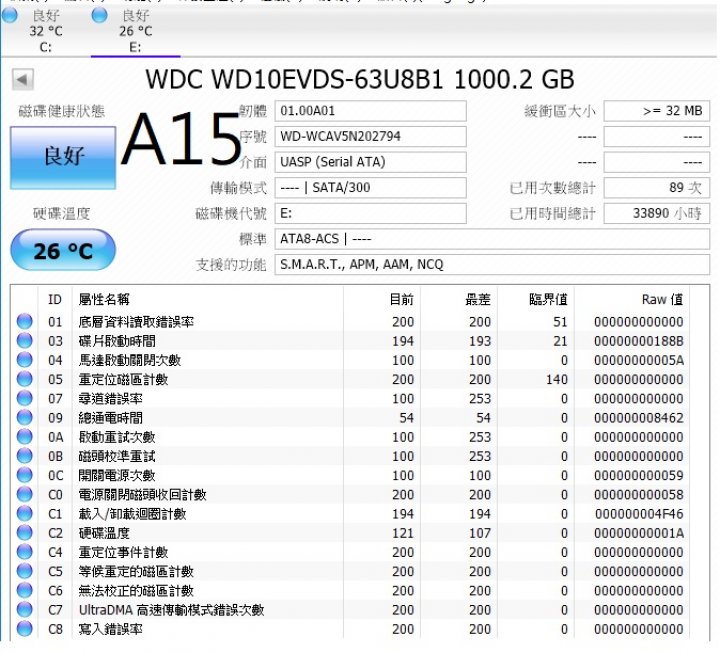The image size is (720, 653).
Task: Click status icon for attribute C6
Action: tap(24, 591)
